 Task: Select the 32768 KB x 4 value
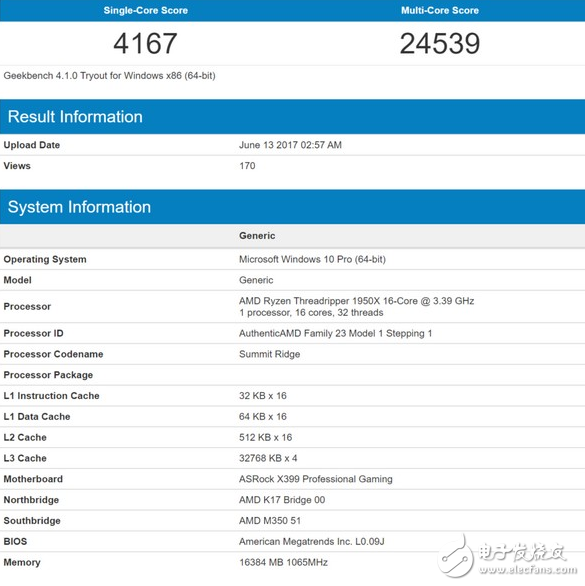tap(268, 459)
